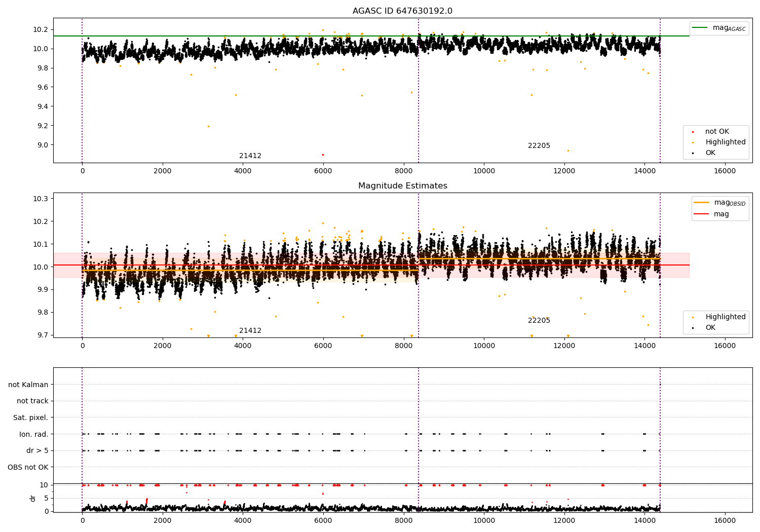Click the '10' tick on the dr axis
Viewport: 760px width, 532px height.
click(x=44, y=485)
